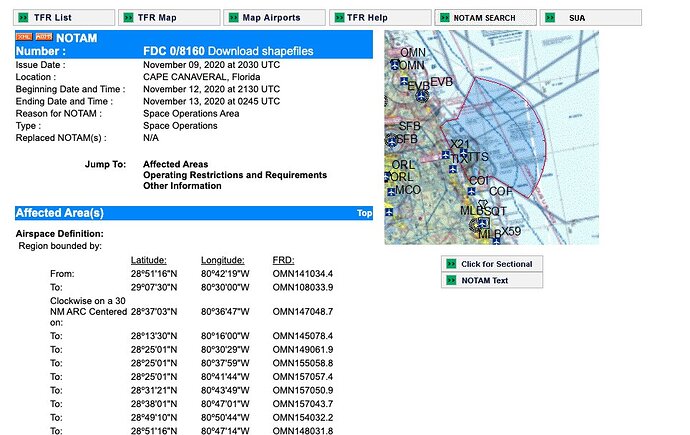The height and width of the screenshot is (435, 690).
Task: Jump to Other Information section
Action: click(182, 186)
